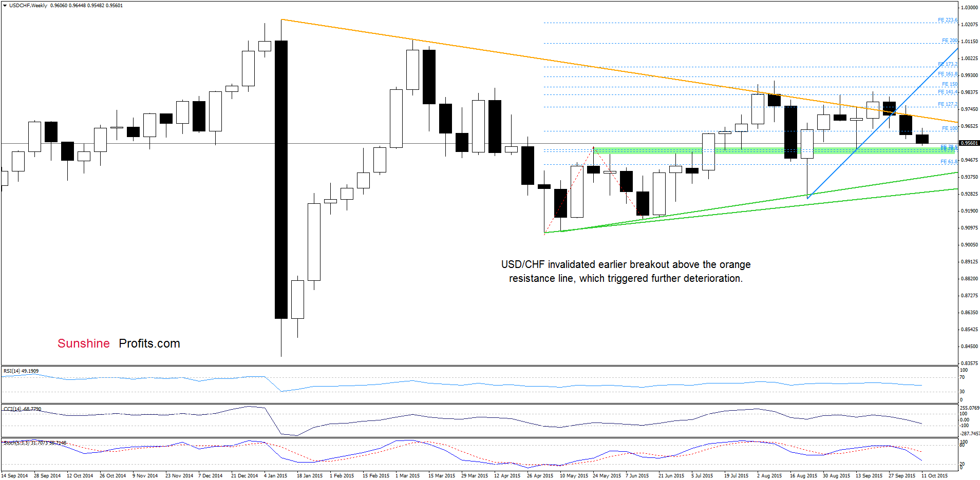Click the 1.03000 price scale value
The image size is (980, 480).
pyautogui.click(x=969, y=8)
